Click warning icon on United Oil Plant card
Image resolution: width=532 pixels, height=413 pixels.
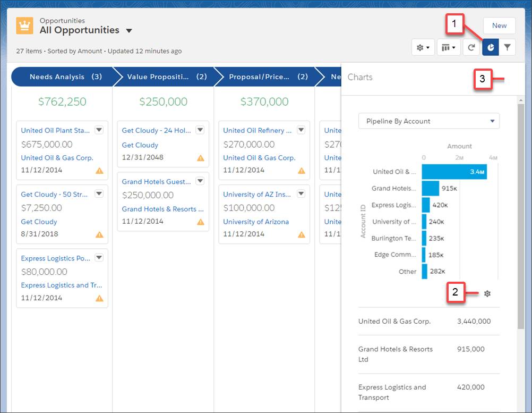(99, 171)
